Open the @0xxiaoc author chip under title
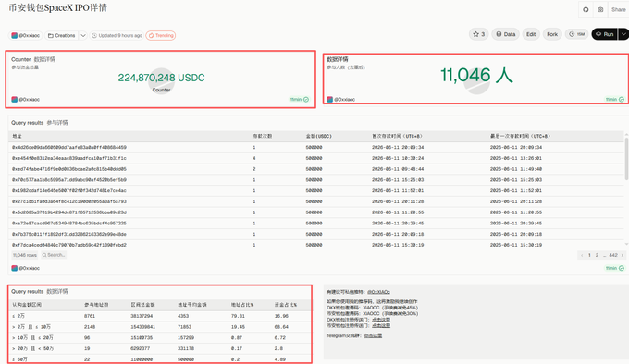629x364 pixels. pyautogui.click(x=26, y=36)
